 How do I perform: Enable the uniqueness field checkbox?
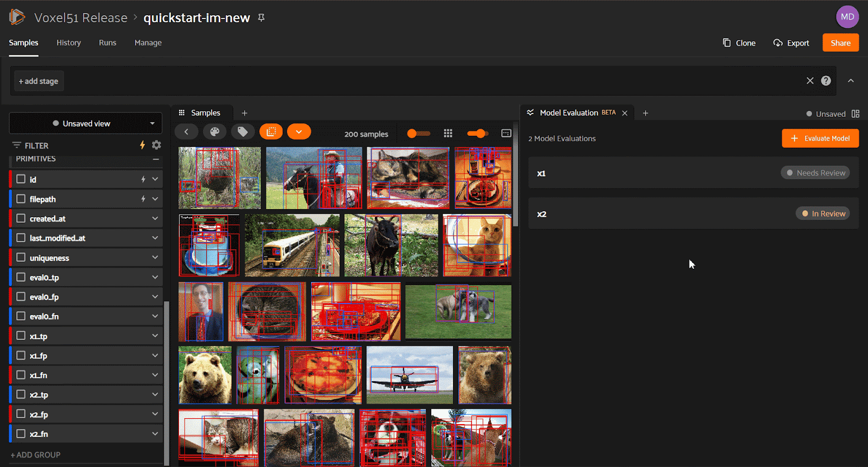pyautogui.click(x=21, y=257)
